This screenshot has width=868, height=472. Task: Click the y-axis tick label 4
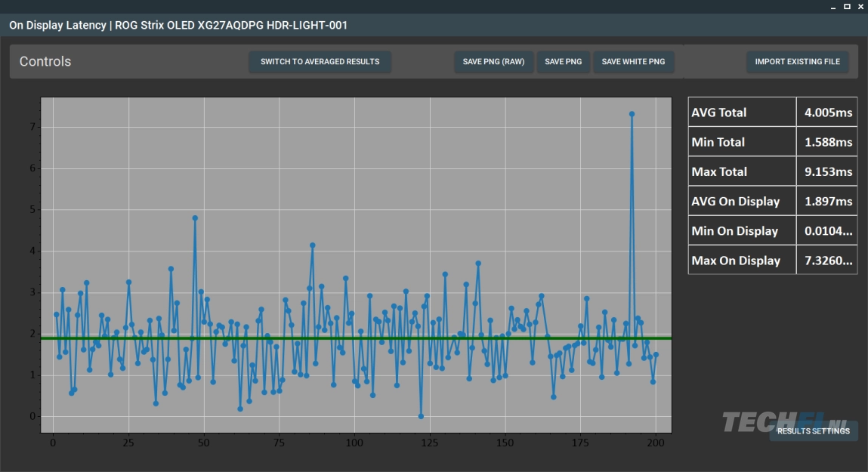click(32, 251)
